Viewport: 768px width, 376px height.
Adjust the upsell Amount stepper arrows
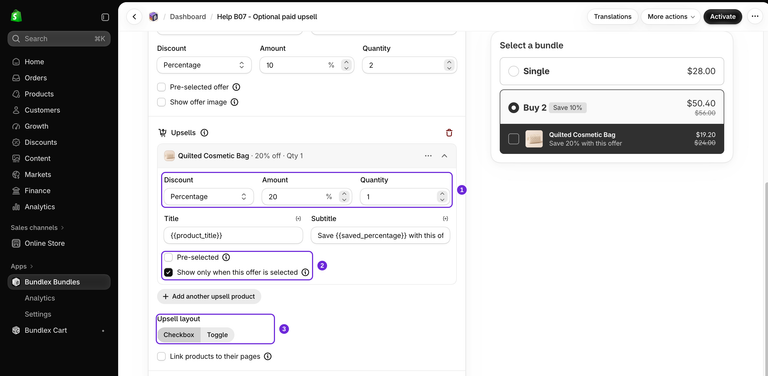point(344,197)
